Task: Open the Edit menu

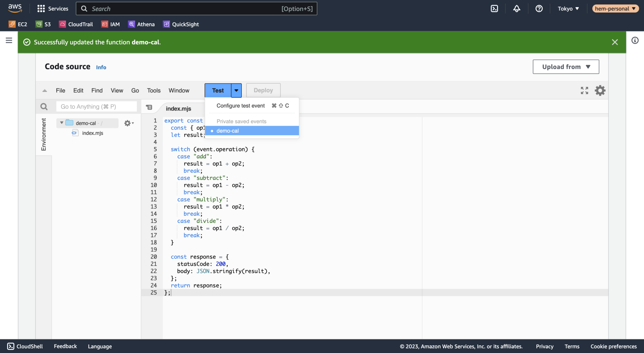Action: (78, 91)
